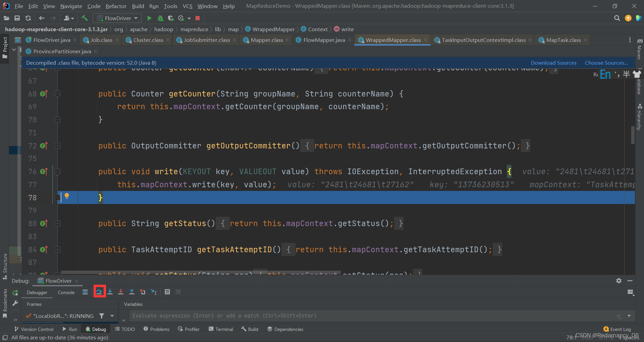Click the WrappedMapper breadcrumb item
The image size is (644, 342).
270,29
